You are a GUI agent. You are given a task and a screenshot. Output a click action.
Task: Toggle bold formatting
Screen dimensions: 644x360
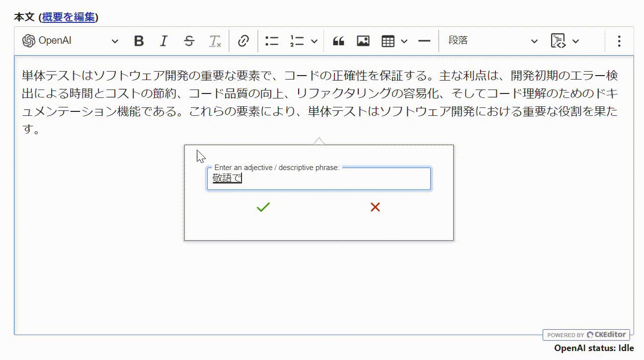tap(139, 41)
